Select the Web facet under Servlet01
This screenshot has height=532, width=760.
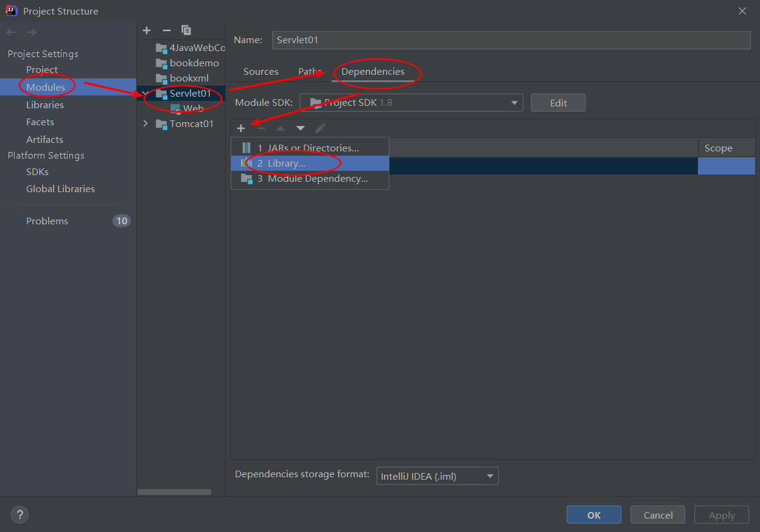(x=193, y=109)
